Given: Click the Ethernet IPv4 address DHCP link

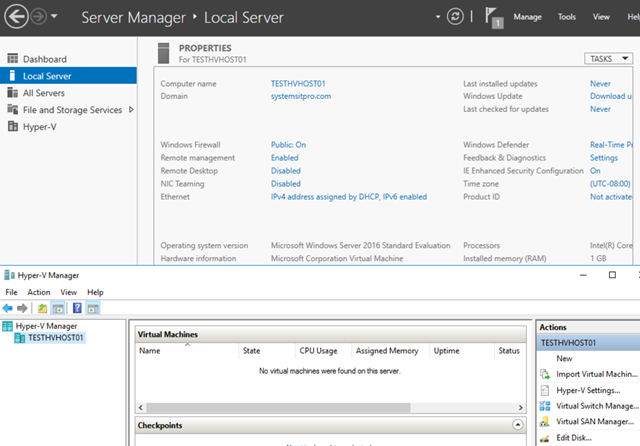Looking at the screenshot, I should pyautogui.click(x=349, y=197).
